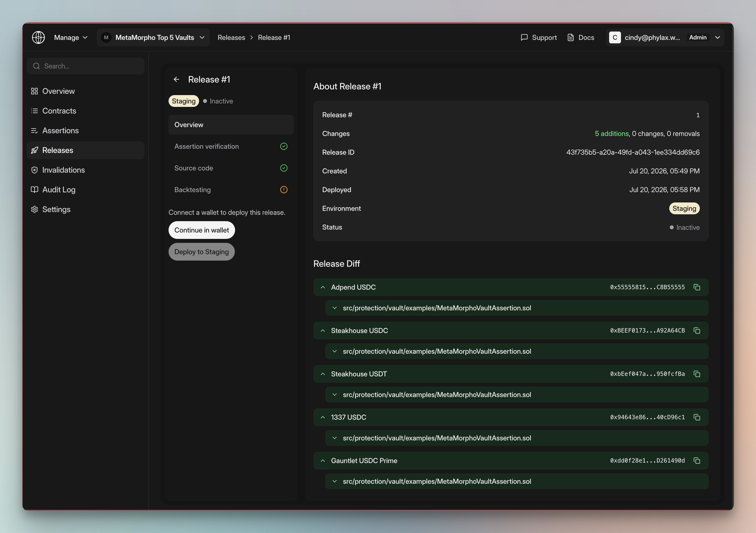756x533 pixels.
Task: Click the Created date Jul 20, 2026, 05:49 PM
Action: pos(664,171)
